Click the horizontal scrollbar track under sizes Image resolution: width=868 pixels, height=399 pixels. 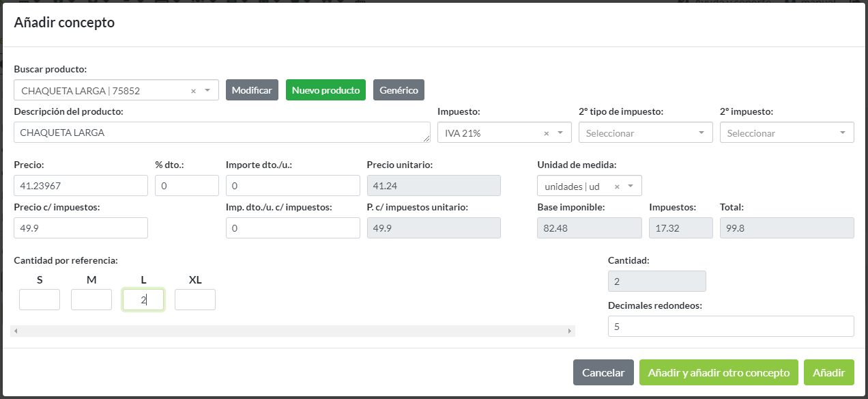coord(292,331)
